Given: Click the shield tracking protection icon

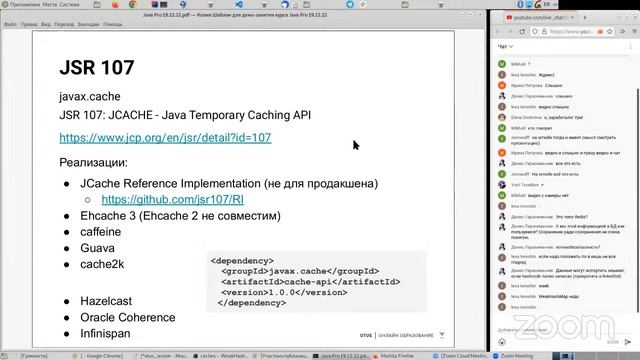Looking at the screenshot, I should [535, 31].
